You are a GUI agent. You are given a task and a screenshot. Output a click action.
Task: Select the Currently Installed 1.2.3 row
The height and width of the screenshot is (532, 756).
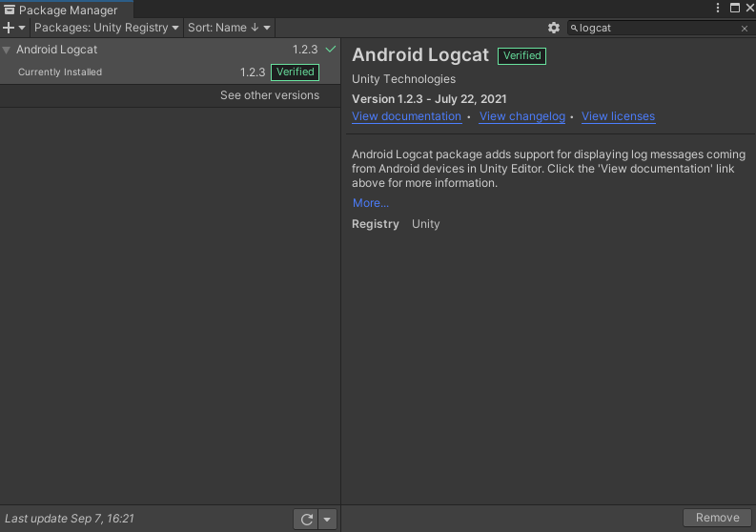click(x=171, y=72)
